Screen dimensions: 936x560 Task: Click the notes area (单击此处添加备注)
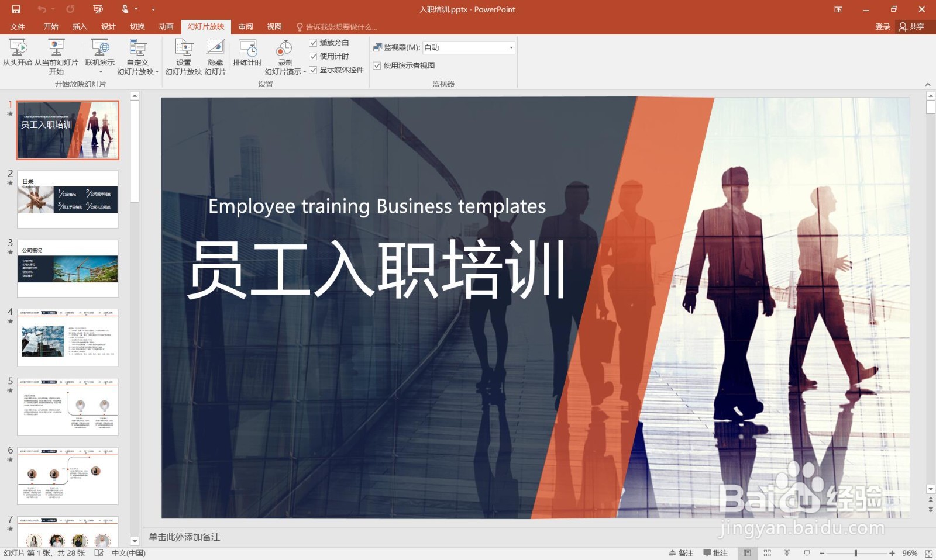(x=184, y=537)
